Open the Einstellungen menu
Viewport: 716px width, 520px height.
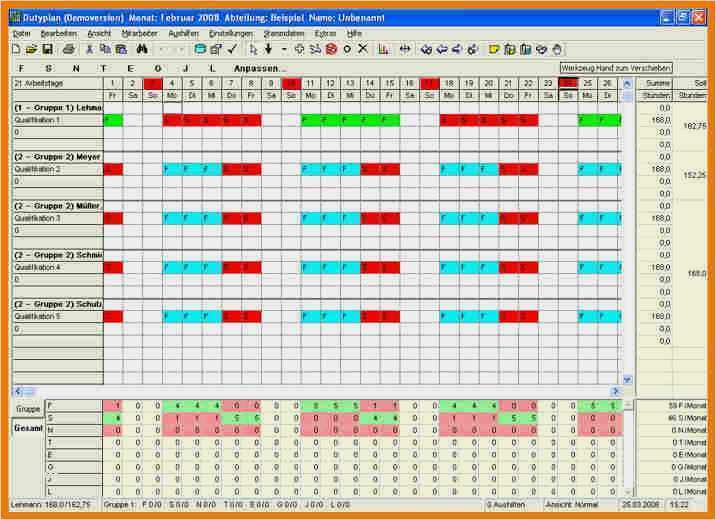[231, 33]
